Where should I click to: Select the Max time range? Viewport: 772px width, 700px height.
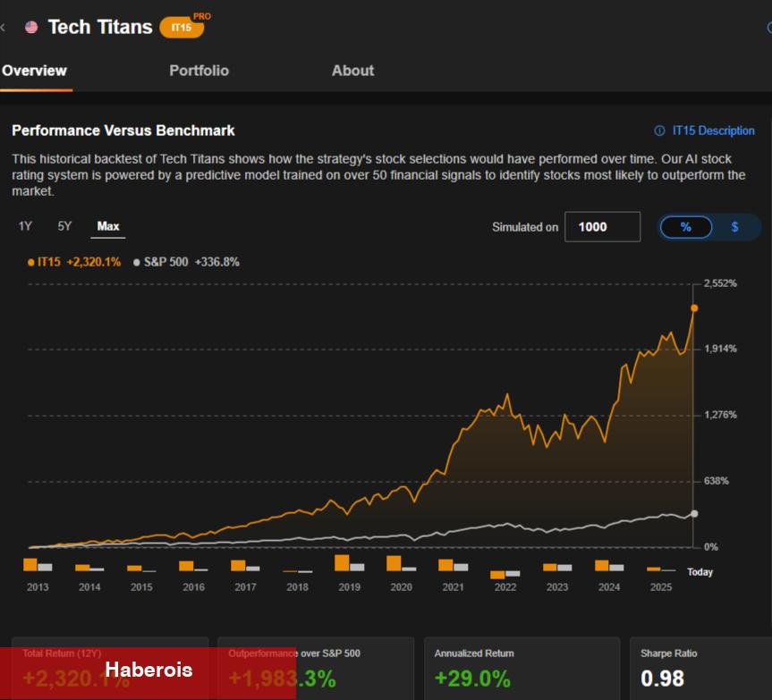click(x=108, y=226)
